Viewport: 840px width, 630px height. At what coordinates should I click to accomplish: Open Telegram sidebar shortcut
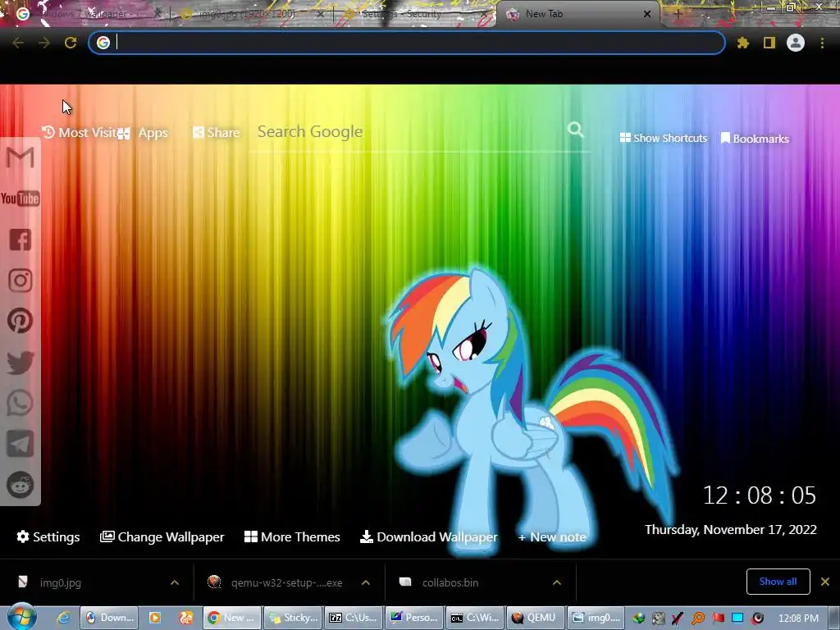tap(20, 444)
